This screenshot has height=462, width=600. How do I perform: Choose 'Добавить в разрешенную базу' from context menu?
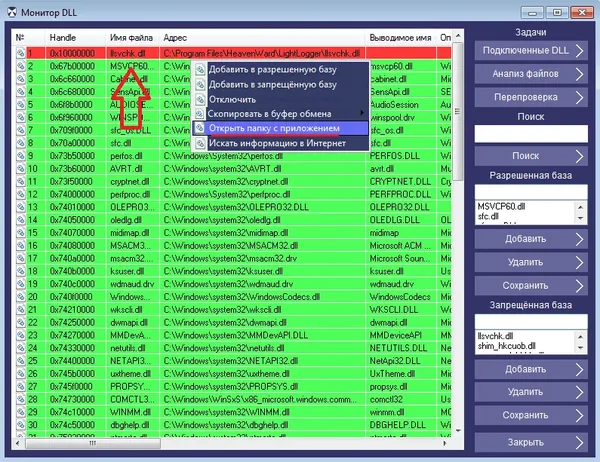pos(272,70)
